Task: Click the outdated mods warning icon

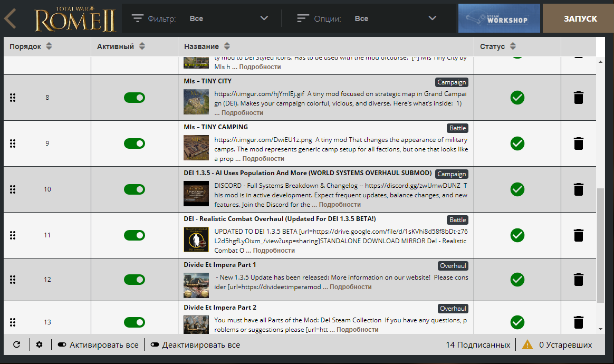Action: [x=527, y=345]
